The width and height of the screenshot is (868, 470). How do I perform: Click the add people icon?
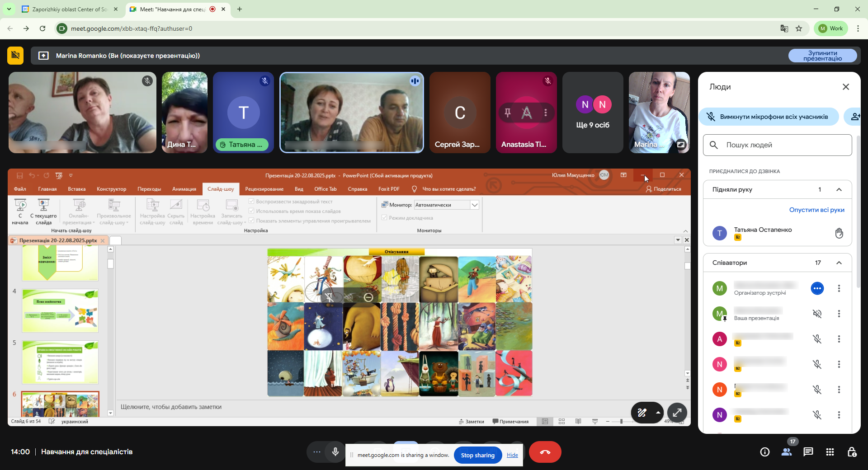(854, 117)
